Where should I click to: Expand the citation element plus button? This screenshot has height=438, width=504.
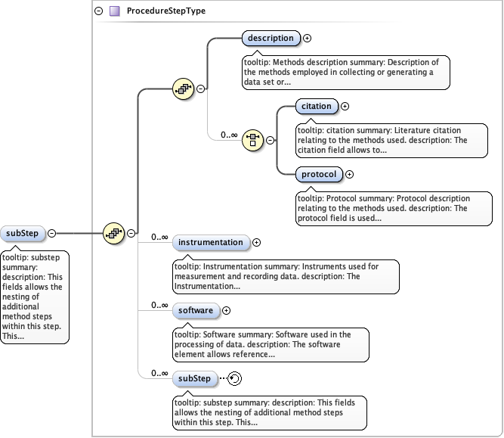point(345,107)
